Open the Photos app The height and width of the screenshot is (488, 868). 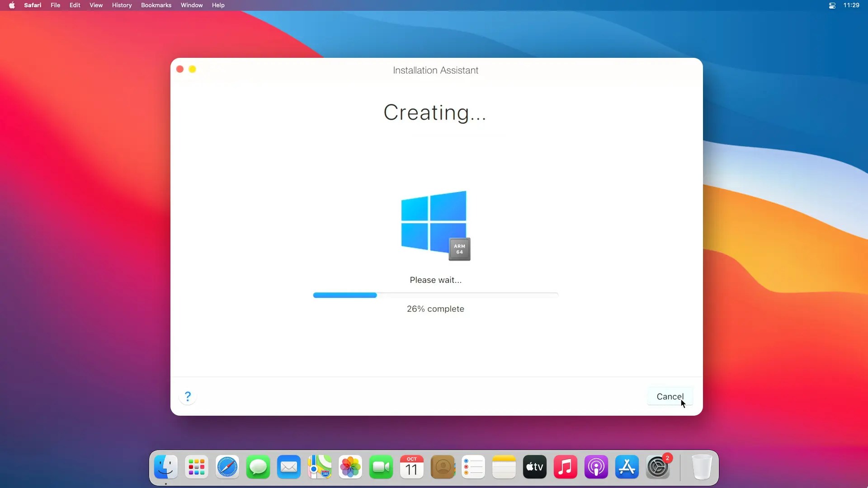tap(350, 467)
